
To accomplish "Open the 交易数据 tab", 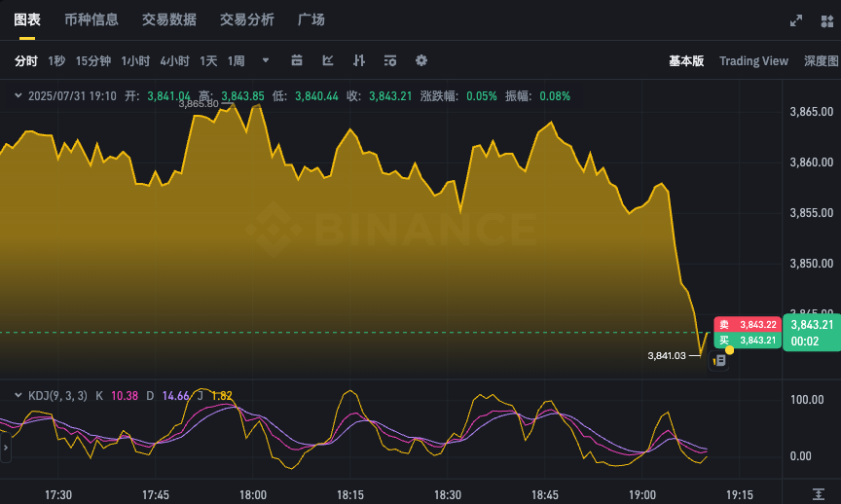I will coord(168,19).
